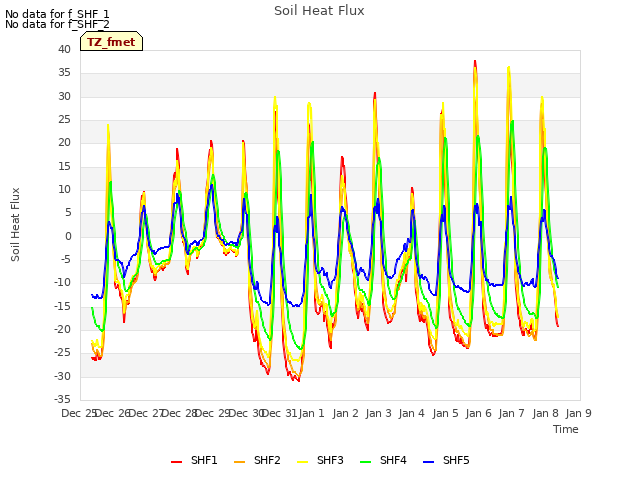Click the 'Jan 9' x-axis tick label

(578, 413)
